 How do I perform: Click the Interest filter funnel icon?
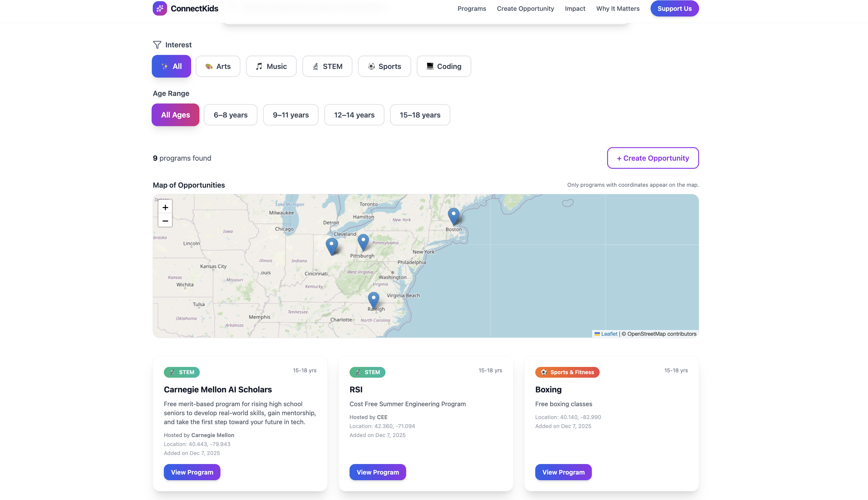tap(157, 45)
